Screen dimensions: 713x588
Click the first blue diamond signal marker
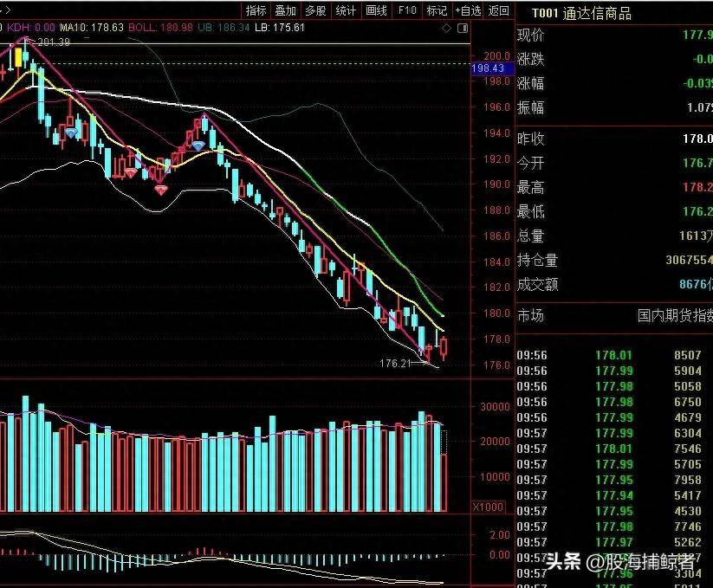point(72,132)
